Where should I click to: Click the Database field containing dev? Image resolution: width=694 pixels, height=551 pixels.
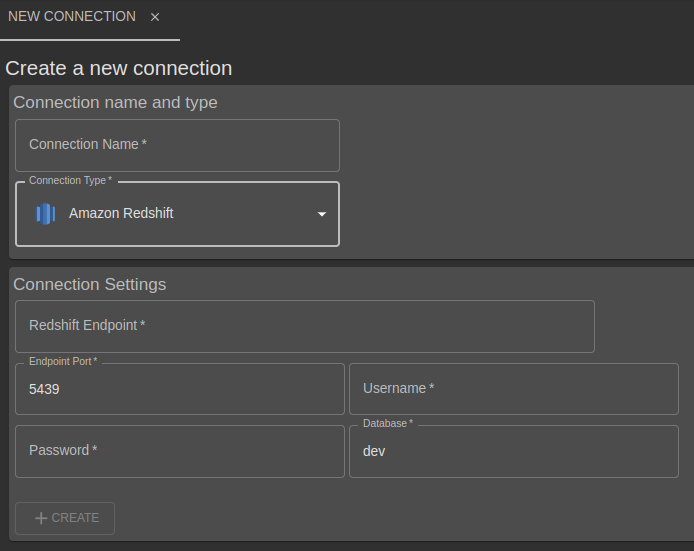(x=514, y=451)
